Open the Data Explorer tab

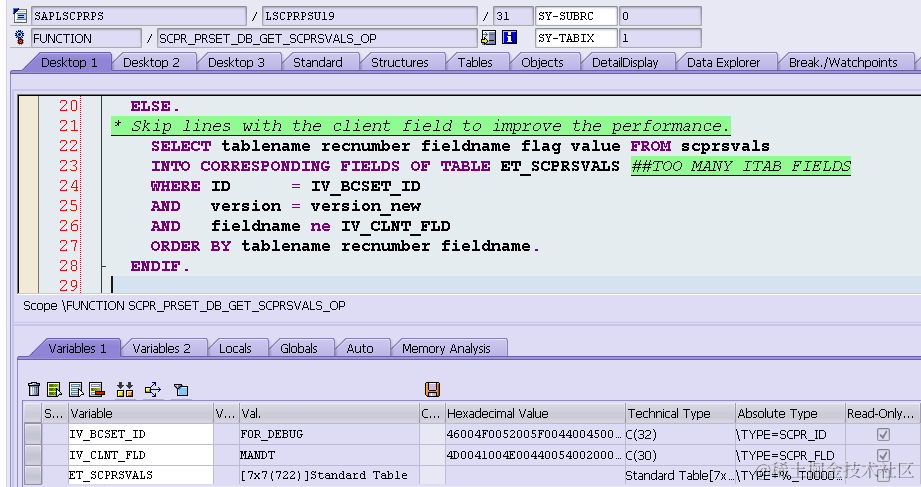coord(724,62)
